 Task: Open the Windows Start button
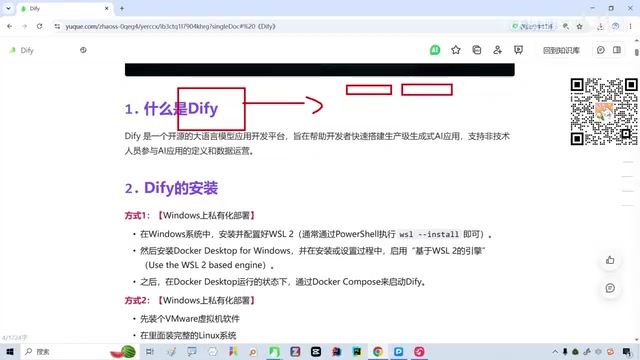[10, 351]
